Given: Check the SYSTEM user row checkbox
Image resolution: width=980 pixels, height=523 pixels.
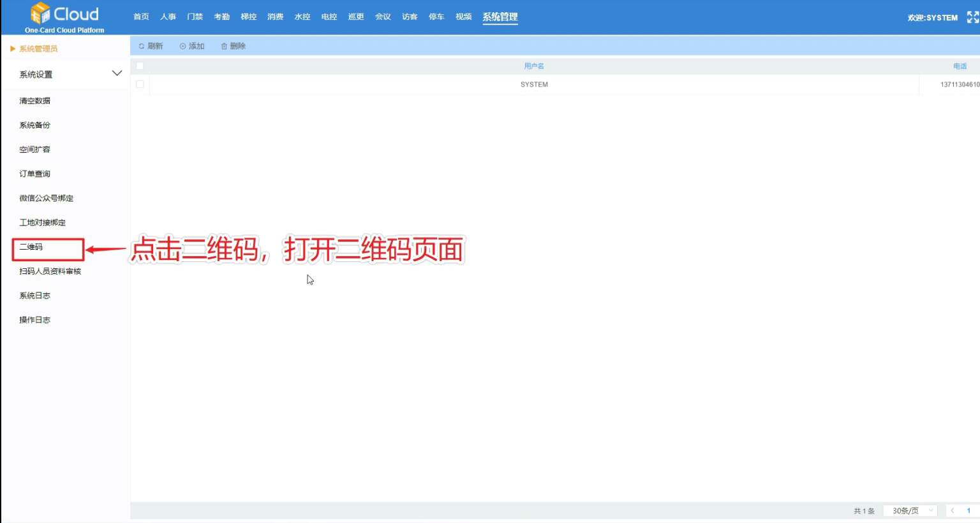Looking at the screenshot, I should pos(140,84).
